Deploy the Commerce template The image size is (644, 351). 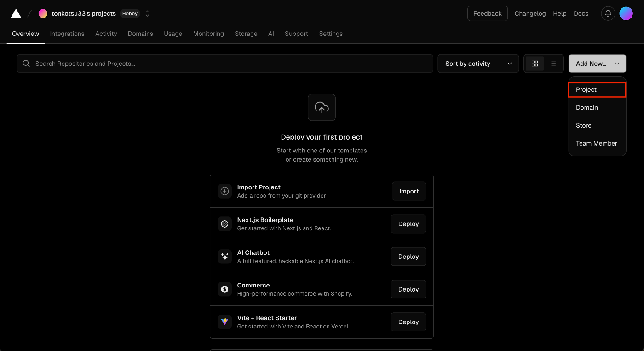[x=408, y=289]
